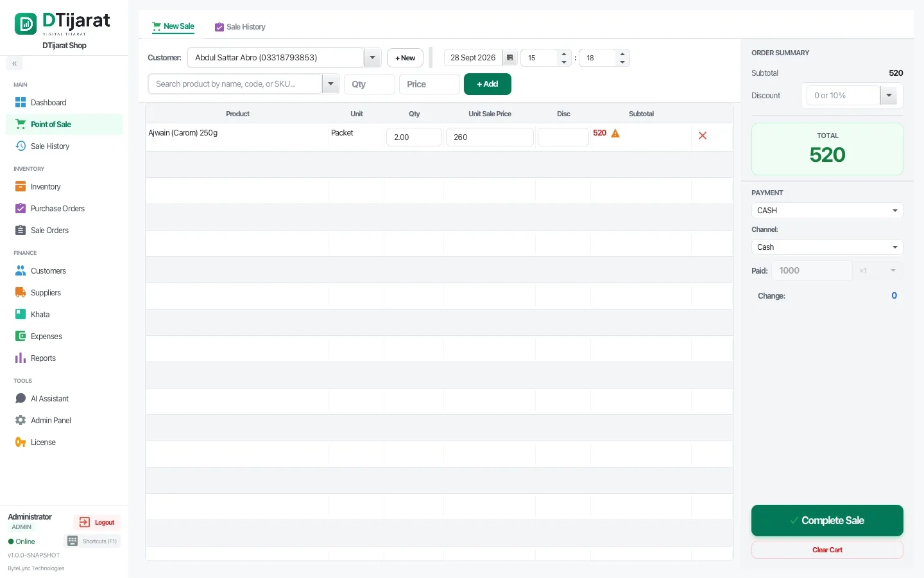
Task: Click the green + Add button
Action: pyautogui.click(x=488, y=84)
